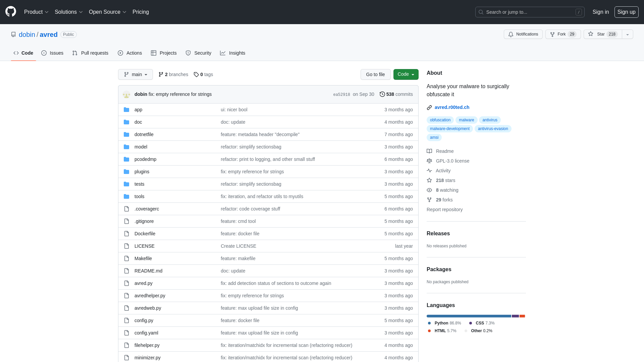Click the tools folder icon
The height and width of the screenshot is (362, 644).
[x=126, y=196]
